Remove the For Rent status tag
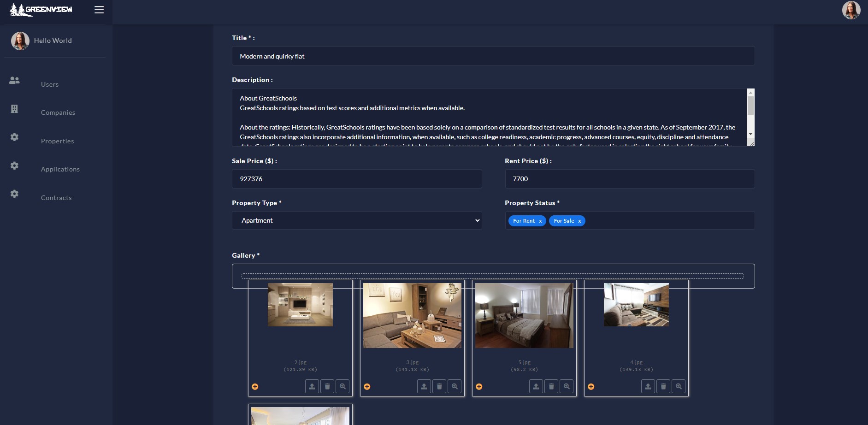Viewport: 868px width, 425px height. pyautogui.click(x=540, y=221)
